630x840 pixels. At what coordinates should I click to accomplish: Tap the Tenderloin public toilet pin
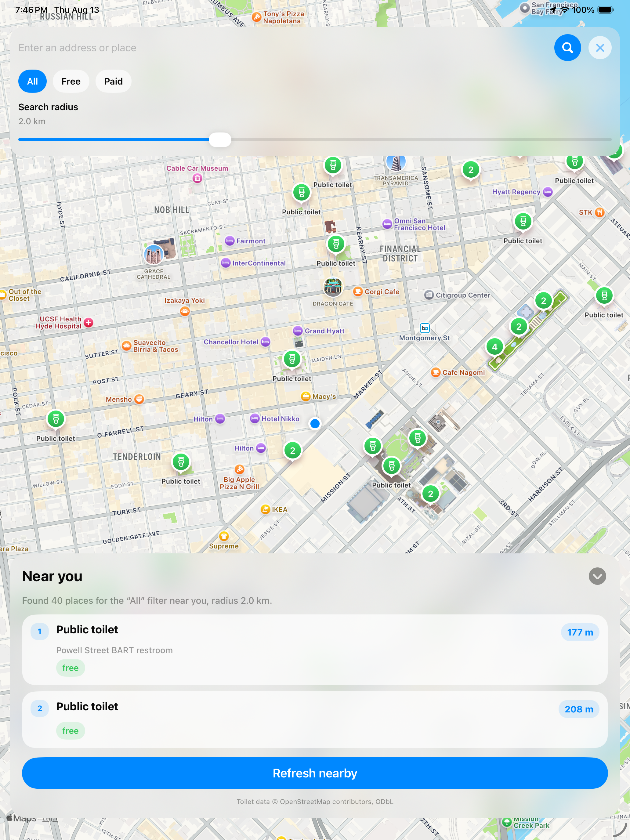[181, 462]
